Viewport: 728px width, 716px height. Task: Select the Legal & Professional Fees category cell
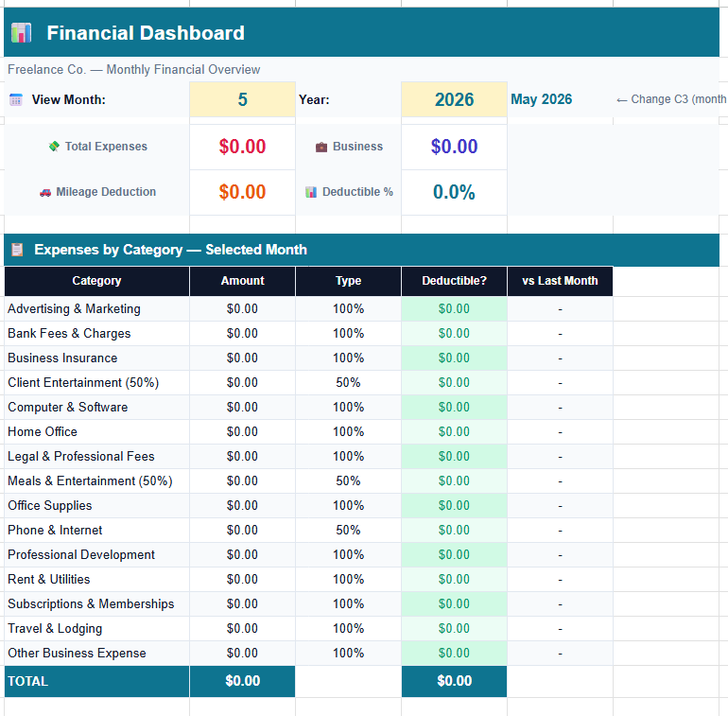point(96,457)
